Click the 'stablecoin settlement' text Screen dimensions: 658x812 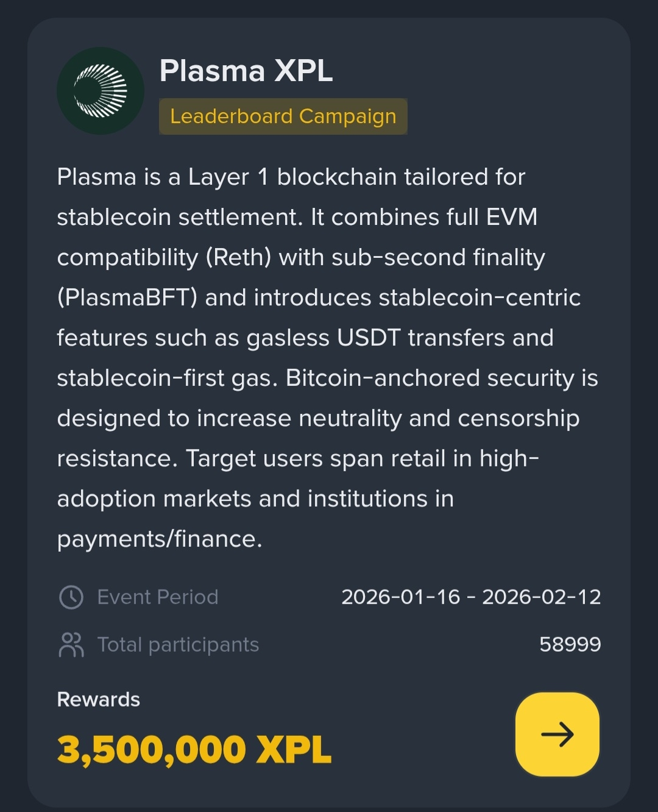tap(180, 217)
